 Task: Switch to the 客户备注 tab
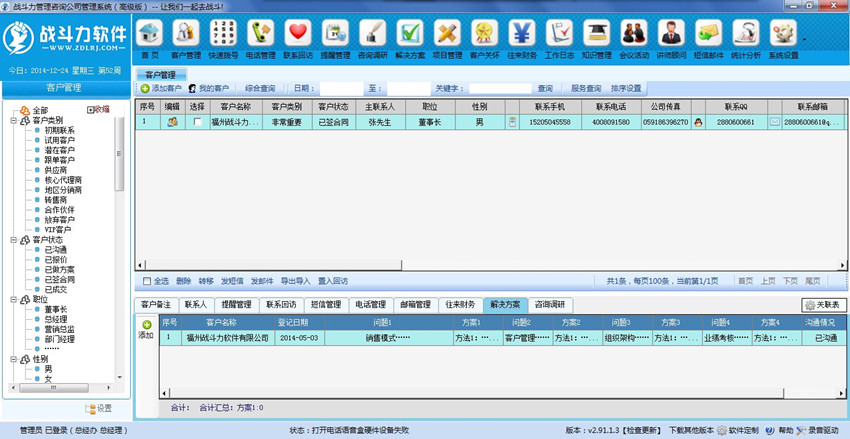point(156,305)
